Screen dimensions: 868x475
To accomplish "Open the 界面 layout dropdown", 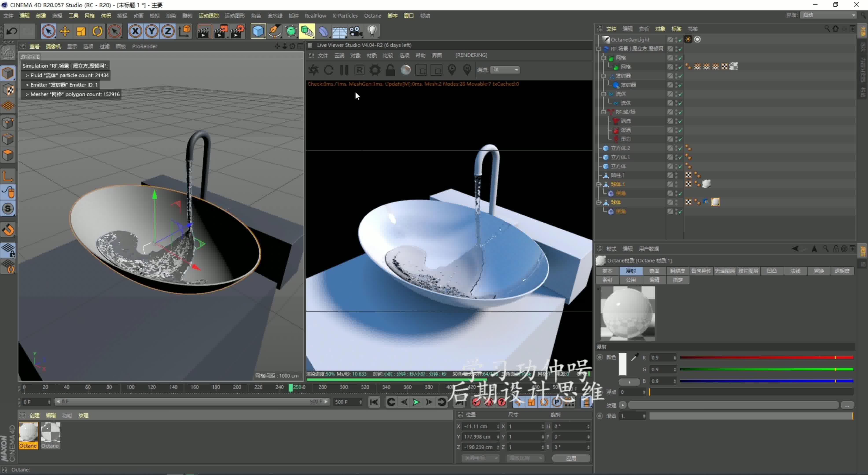I will tap(829, 15).
